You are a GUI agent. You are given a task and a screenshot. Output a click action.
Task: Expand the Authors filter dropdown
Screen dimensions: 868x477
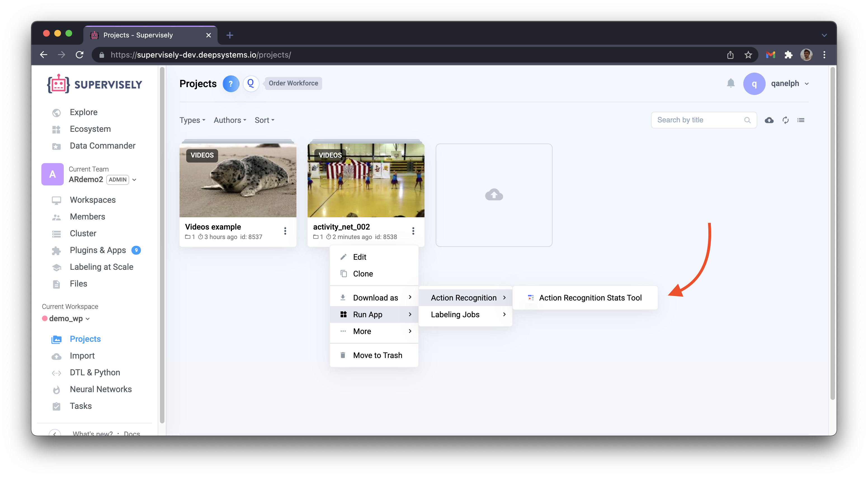pos(230,120)
